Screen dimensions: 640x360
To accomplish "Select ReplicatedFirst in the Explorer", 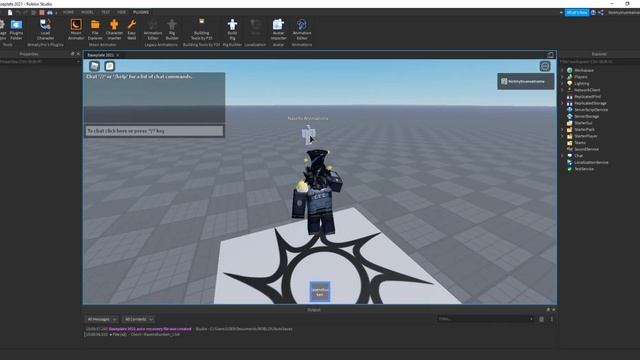I will [588, 97].
